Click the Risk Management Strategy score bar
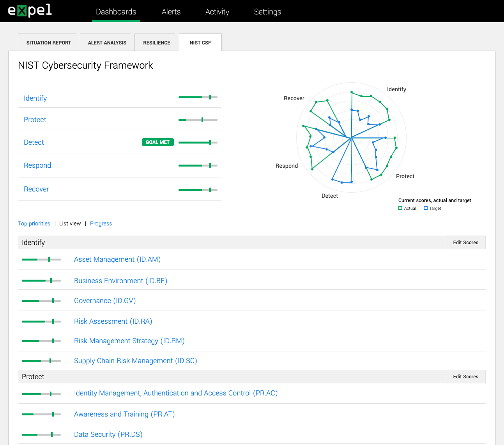 coord(41,341)
